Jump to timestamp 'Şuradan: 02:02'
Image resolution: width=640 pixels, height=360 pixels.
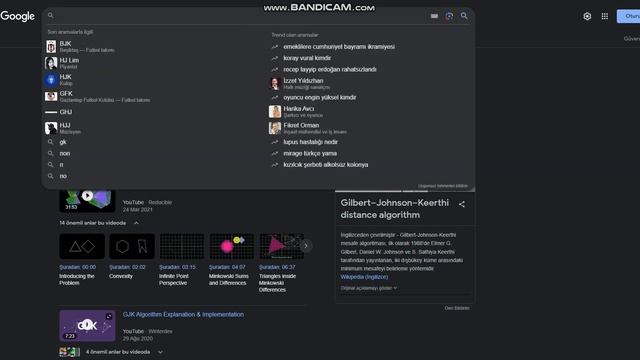(x=127, y=267)
